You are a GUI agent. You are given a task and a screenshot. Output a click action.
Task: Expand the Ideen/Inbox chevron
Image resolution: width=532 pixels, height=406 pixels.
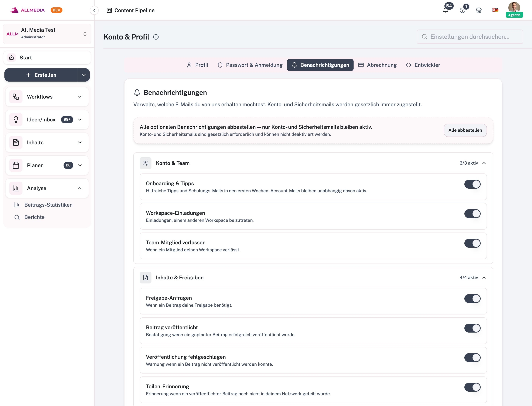80,119
